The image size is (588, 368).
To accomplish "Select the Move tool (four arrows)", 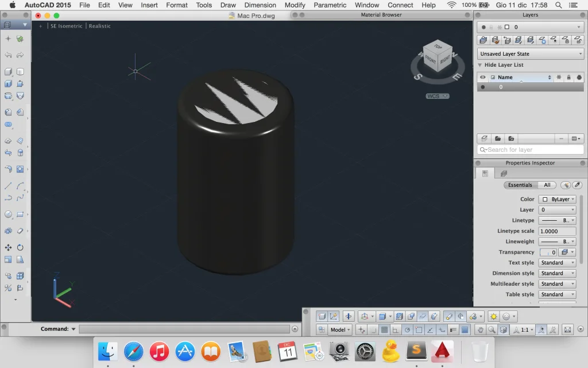I will (8, 247).
